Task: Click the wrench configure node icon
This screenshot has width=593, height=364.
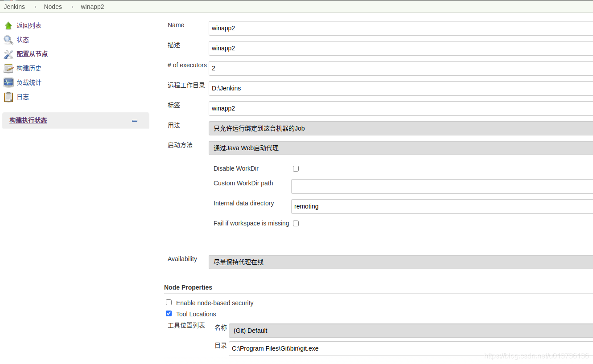Action: (8, 54)
